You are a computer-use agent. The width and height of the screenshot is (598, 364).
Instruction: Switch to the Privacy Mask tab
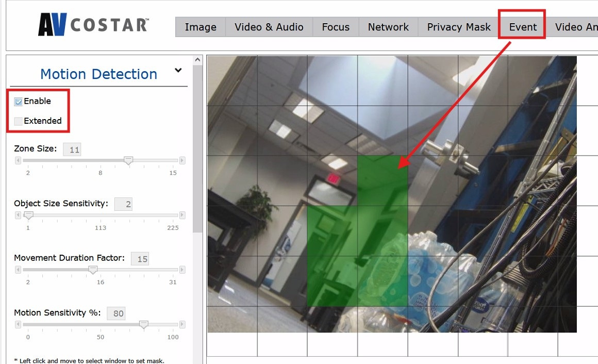459,27
